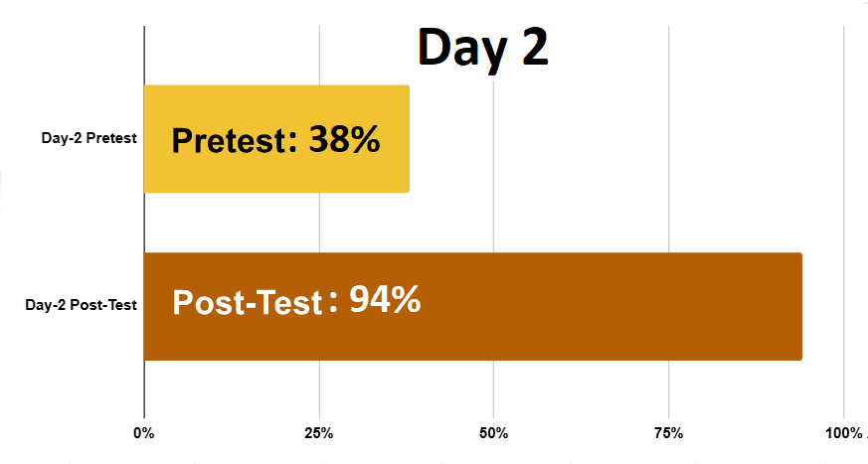
Task: Select the yellow Pretest bar
Action: tap(276, 139)
